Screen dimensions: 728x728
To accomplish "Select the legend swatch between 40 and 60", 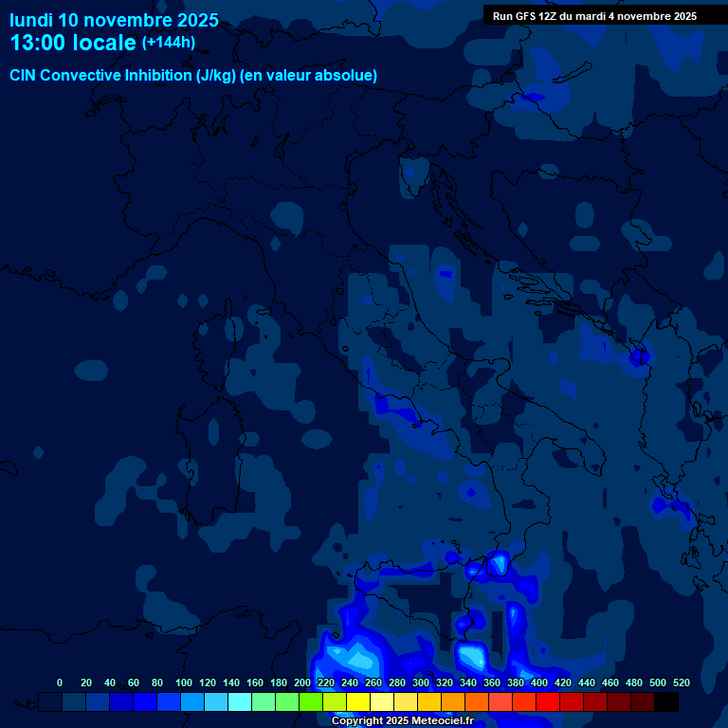I will coord(121,702).
